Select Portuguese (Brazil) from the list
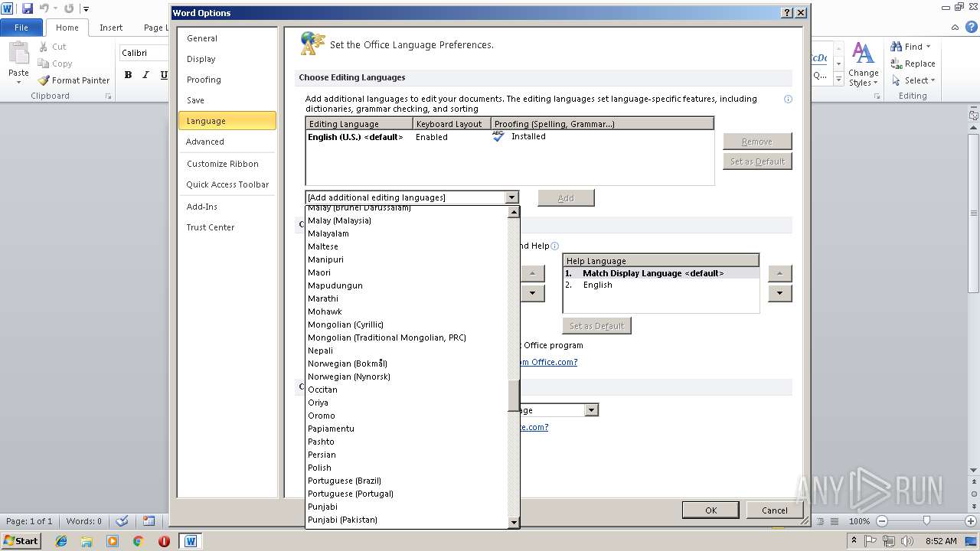Viewport: 980px width, 551px height. [407, 481]
